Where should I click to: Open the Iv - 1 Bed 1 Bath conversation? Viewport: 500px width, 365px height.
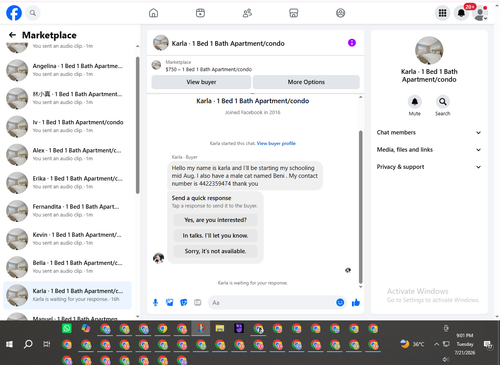pyautogui.click(x=68, y=126)
